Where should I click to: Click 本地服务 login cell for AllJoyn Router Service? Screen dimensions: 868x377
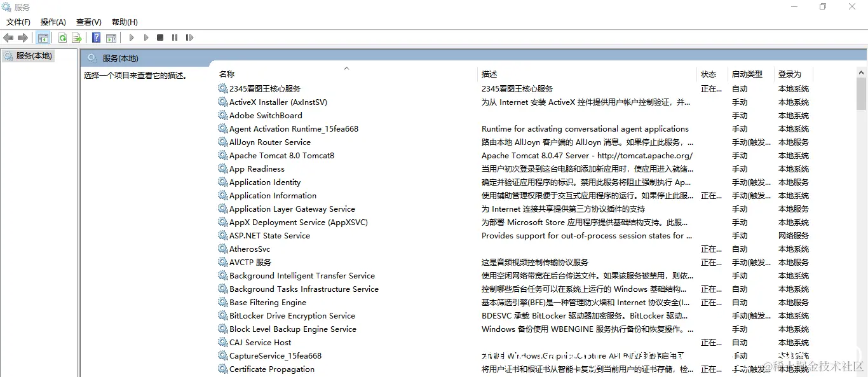pyautogui.click(x=794, y=142)
